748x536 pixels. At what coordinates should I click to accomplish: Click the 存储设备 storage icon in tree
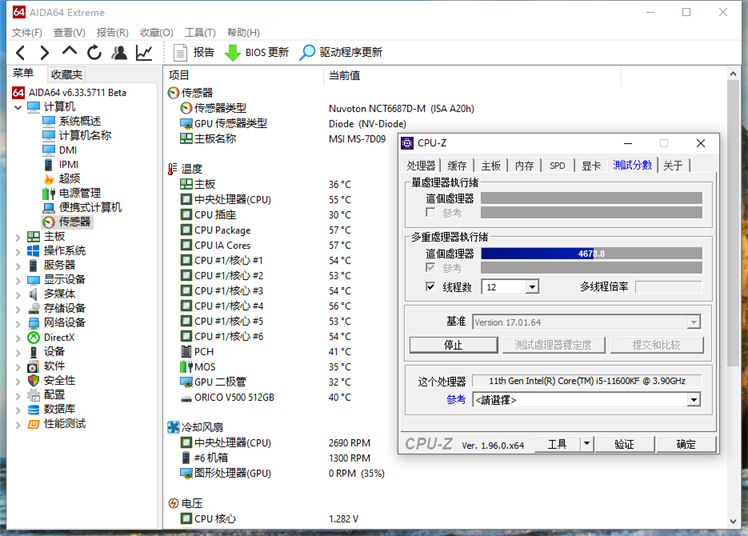[x=33, y=309]
